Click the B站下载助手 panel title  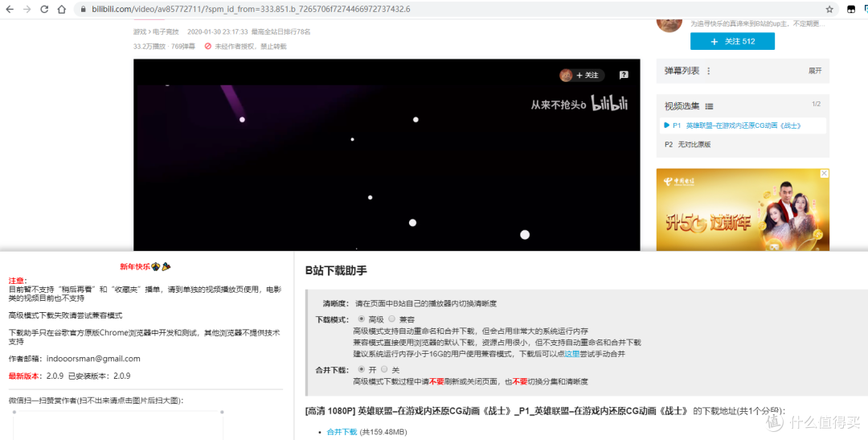pos(336,270)
